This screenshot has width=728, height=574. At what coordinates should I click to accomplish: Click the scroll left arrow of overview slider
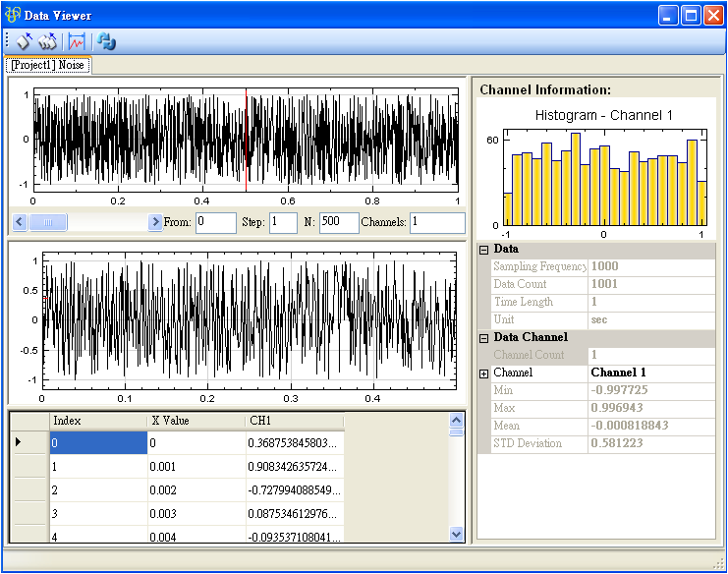pyautogui.click(x=20, y=222)
